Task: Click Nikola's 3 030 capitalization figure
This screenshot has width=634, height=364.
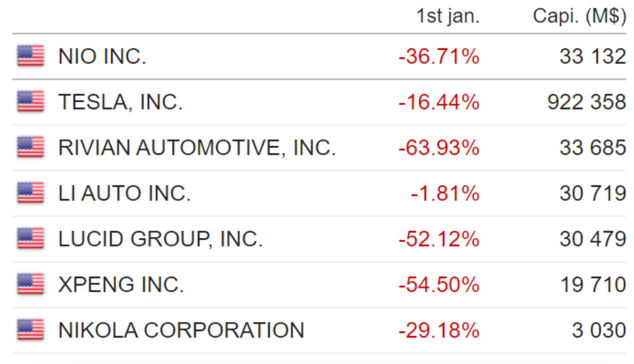Action: click(599, 330)
